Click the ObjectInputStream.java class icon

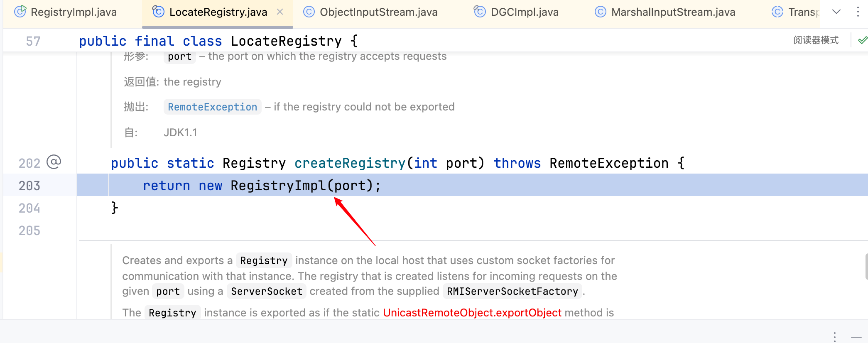309,12
